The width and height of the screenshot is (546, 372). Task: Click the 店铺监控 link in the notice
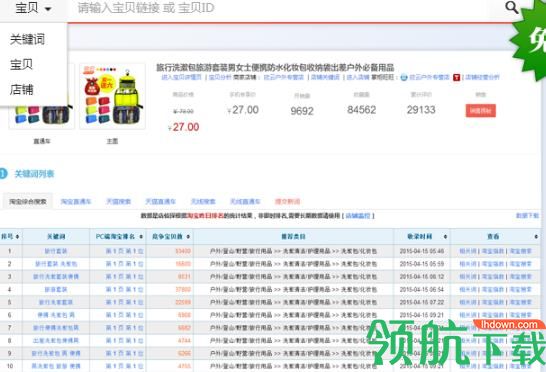[358, 216]
